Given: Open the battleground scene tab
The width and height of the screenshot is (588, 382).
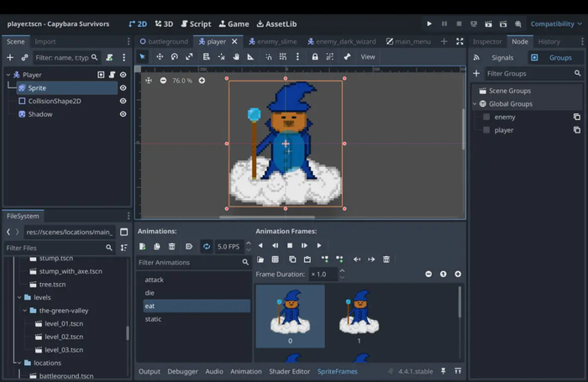Looking at the screenshot, I should pyautogui.click(x=164, y=42).
